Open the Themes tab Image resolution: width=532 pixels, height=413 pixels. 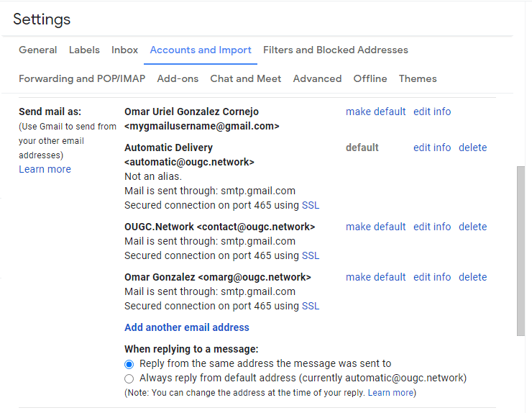[418, 79]
